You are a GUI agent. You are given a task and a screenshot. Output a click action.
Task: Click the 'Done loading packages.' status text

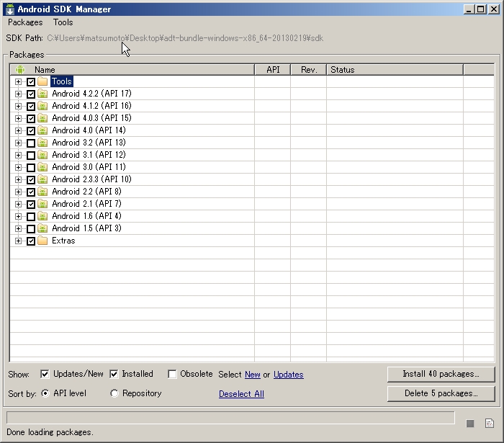click(50, 432)
